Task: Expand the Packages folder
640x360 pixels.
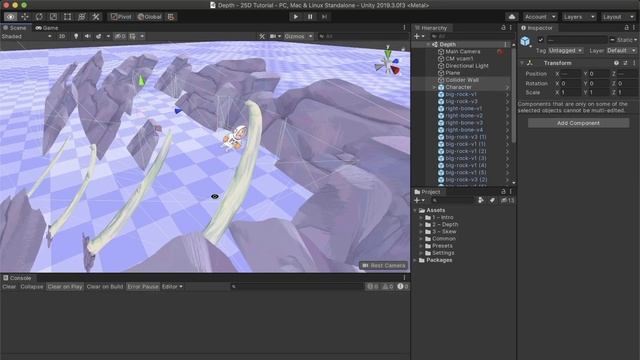Action: (x=415, y=260)
